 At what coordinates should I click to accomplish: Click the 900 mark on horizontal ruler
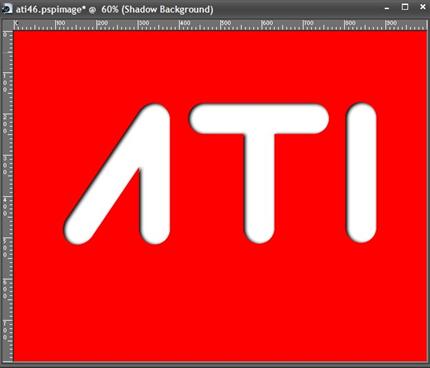click(391, 23)
